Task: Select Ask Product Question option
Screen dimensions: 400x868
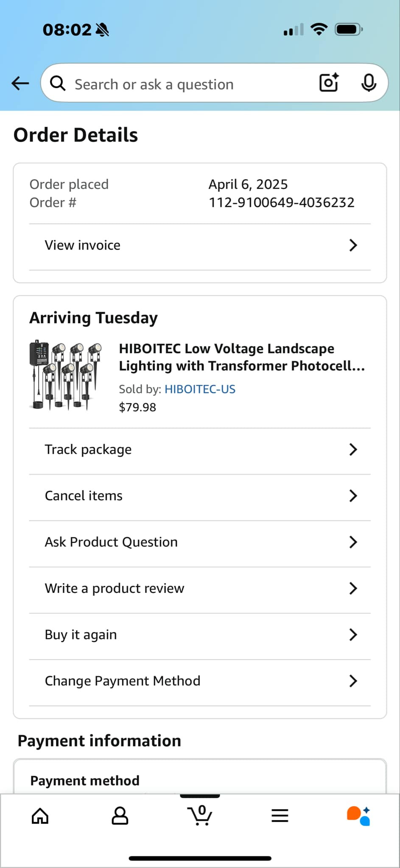Action: point(111,542)
